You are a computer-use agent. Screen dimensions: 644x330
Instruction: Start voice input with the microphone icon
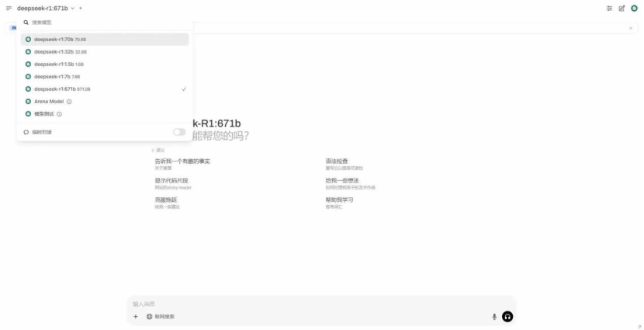coord(494,317)
